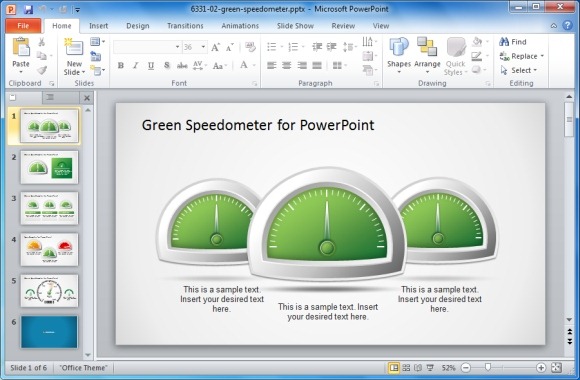Image resolution: width=580 pixels, height=380 pixels.
Task: Click the Numbering list icon
Action: pyautogui.click(x=293, y=47)
